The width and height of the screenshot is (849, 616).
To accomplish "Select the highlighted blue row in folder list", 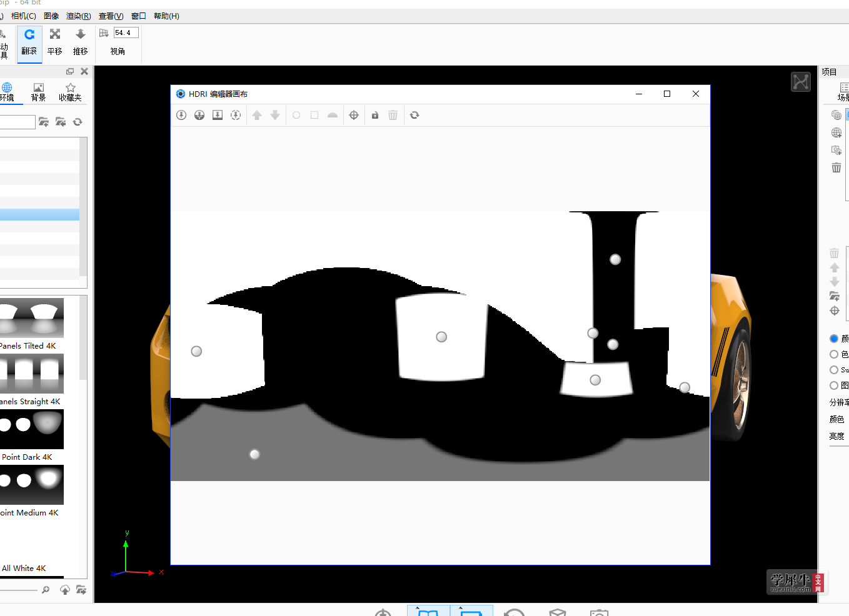I will tap(39, 214).
